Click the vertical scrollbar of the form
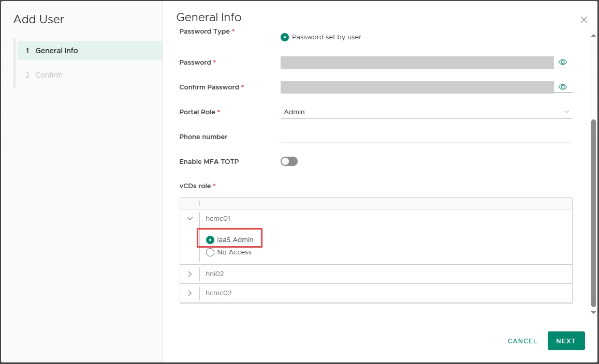Screen dimensions: 599x364 [x=593, y=212]
